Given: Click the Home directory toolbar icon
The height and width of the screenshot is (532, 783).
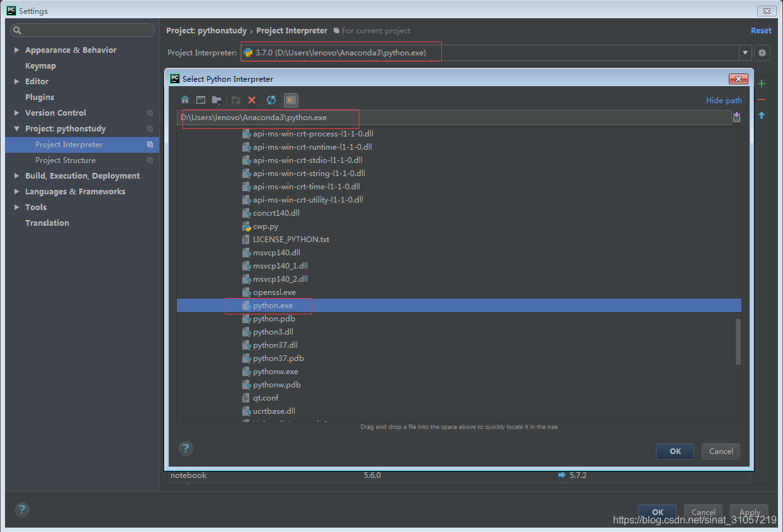Looking at the screenshot, I should tap(185, 100).
